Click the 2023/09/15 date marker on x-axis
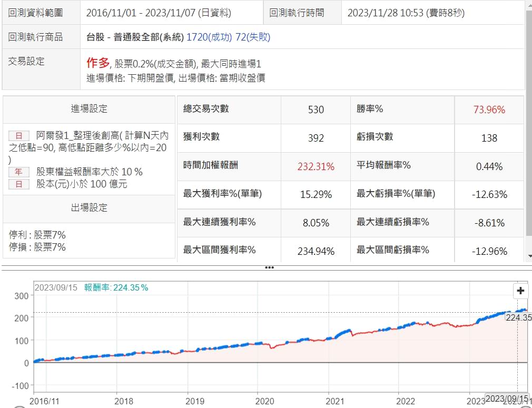 506,399
